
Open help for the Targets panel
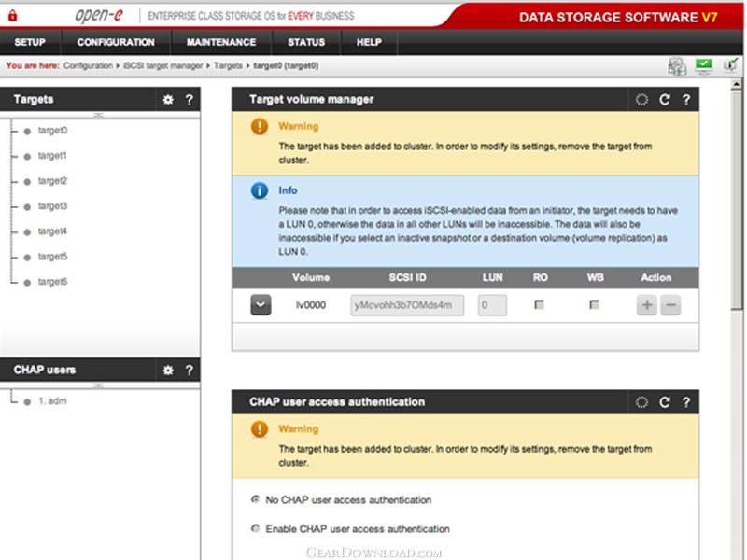pos(190,100)
